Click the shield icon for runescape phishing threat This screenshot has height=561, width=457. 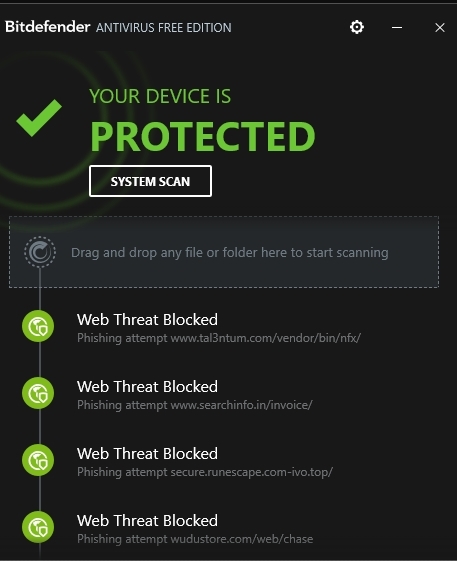pos(38,460)
